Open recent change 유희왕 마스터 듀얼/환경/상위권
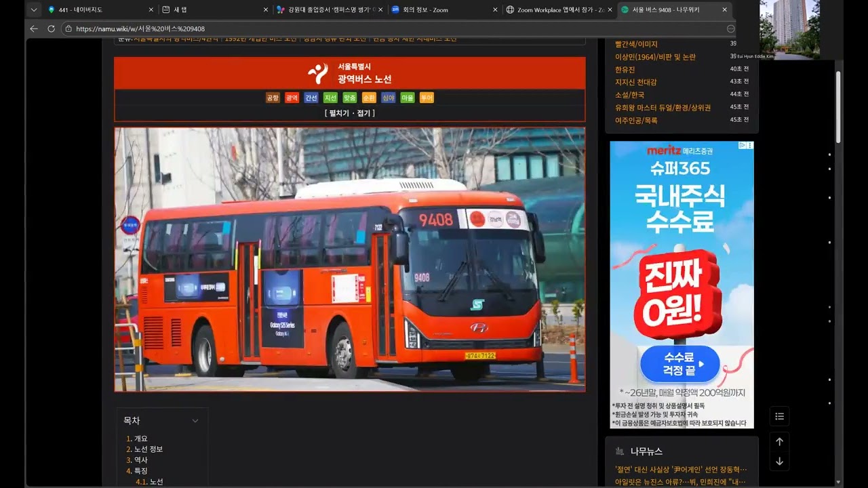 pyautogui.click(x=663, y=107)
